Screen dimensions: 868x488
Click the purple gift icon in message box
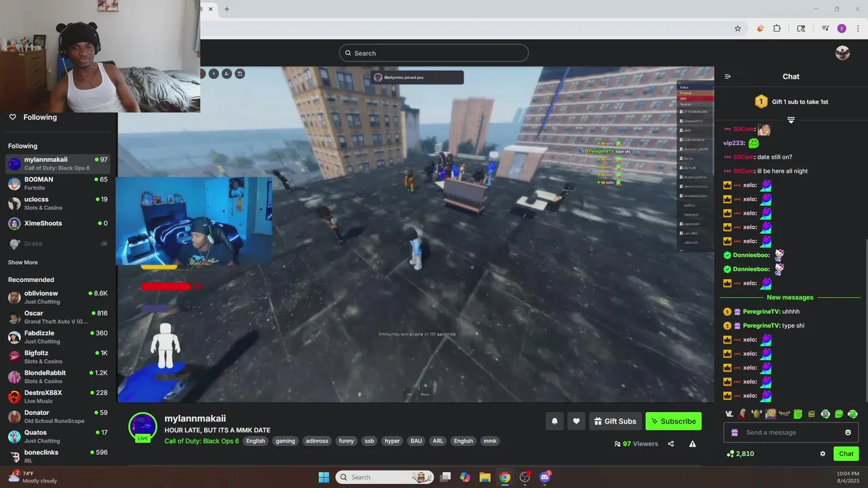[734, 432]
